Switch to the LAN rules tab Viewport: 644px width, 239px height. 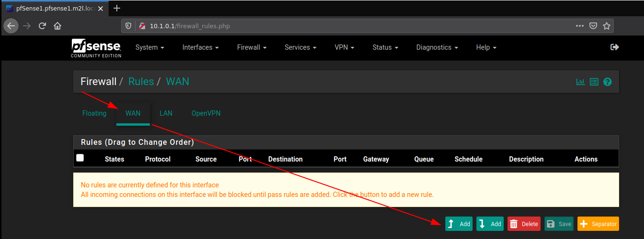click(166, 113)
